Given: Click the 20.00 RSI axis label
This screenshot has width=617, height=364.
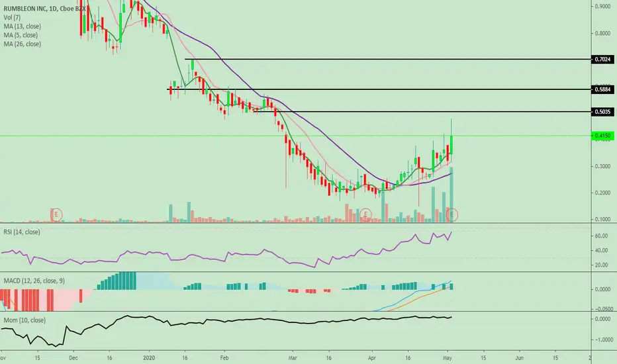Looking at the screenshot, I should click(x=602, y=265).
